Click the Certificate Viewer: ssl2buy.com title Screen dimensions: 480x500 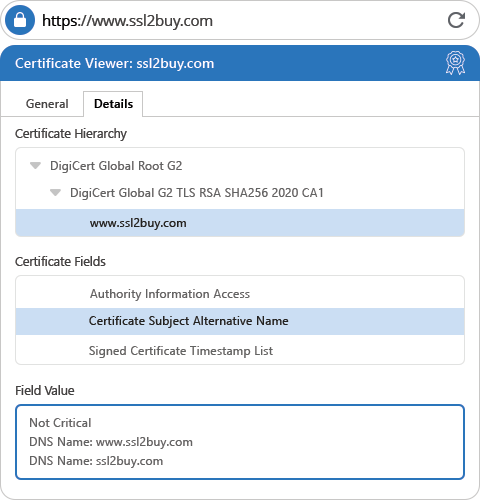[115, 63]
